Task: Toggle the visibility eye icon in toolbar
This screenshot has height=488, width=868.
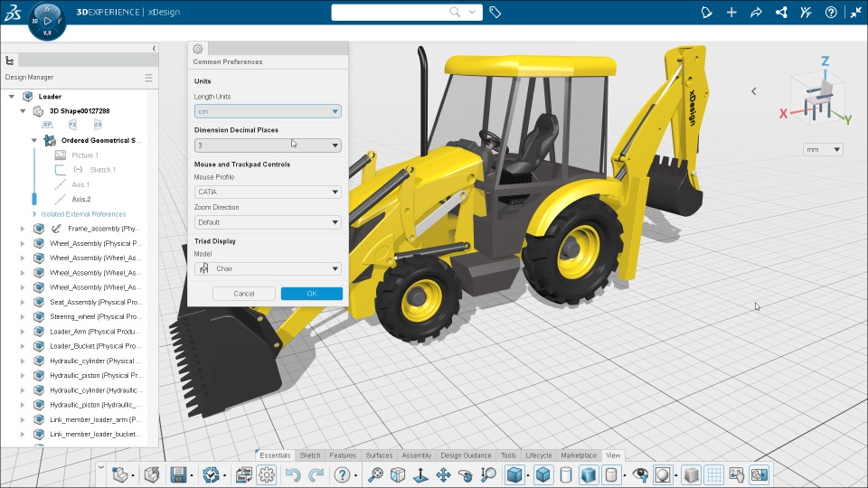Action: 640,474
